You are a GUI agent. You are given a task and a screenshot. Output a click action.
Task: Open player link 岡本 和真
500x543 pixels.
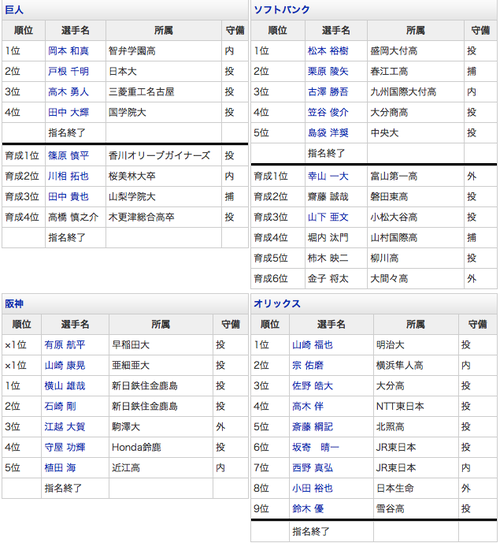[x=68, y=51]
